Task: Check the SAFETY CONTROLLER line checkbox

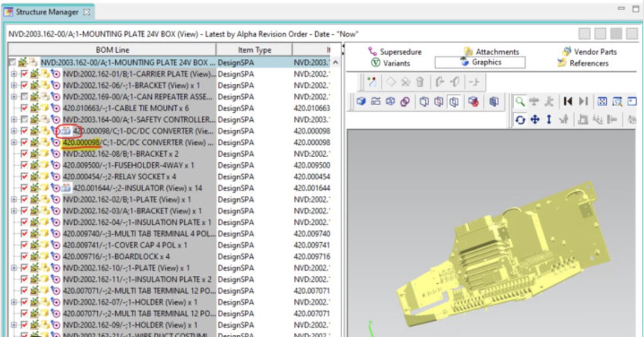Action: point(24,120)
